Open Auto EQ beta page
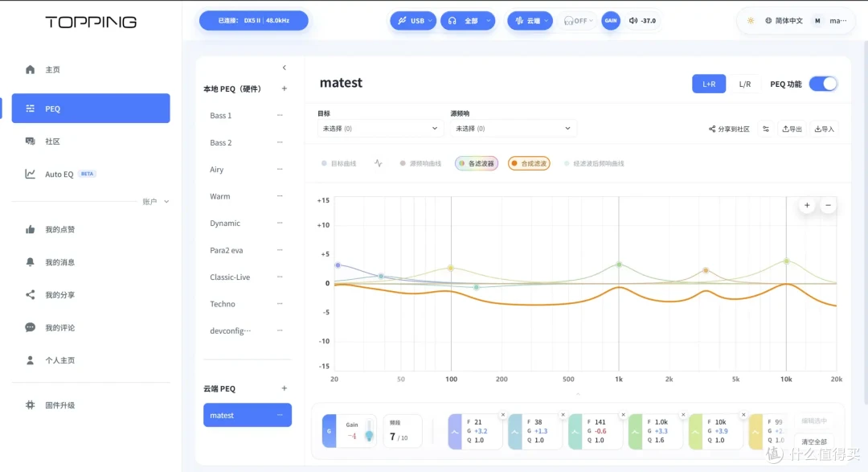Viewport: 868px width, 472px height. [x=60, y=174]
